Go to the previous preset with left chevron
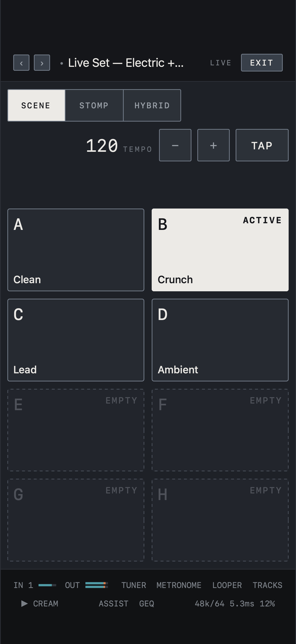The image size is (296, 644). pyautogui.click(x=21, y=63)
